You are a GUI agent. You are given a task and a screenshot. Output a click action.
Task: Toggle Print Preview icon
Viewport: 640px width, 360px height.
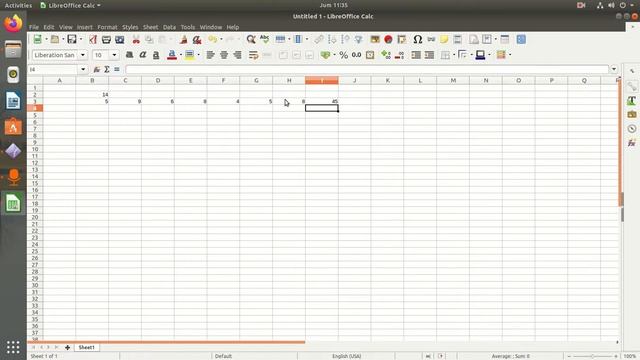[120, 39]
